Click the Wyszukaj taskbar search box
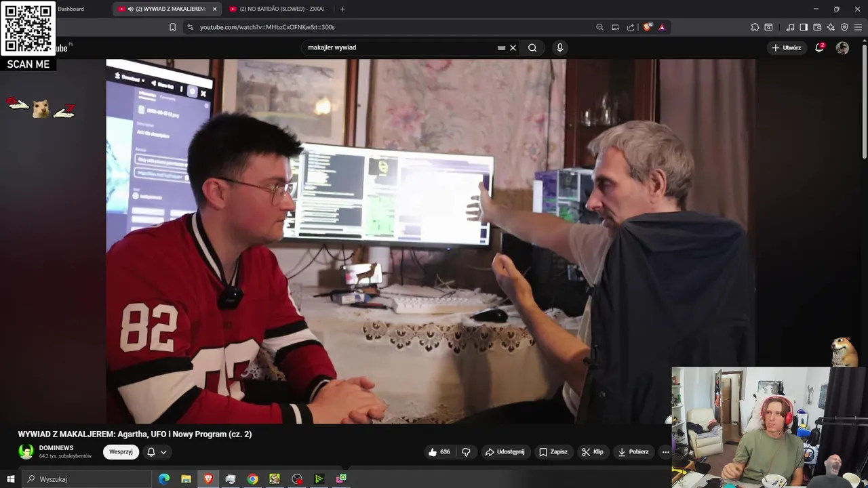This screenshot has width=868, height=488. coord(87,479)
